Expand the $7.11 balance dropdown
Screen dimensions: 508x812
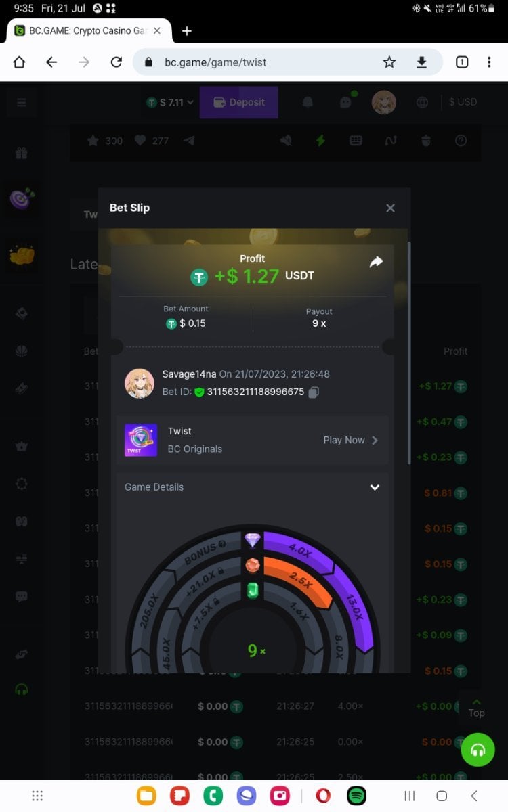171,102
